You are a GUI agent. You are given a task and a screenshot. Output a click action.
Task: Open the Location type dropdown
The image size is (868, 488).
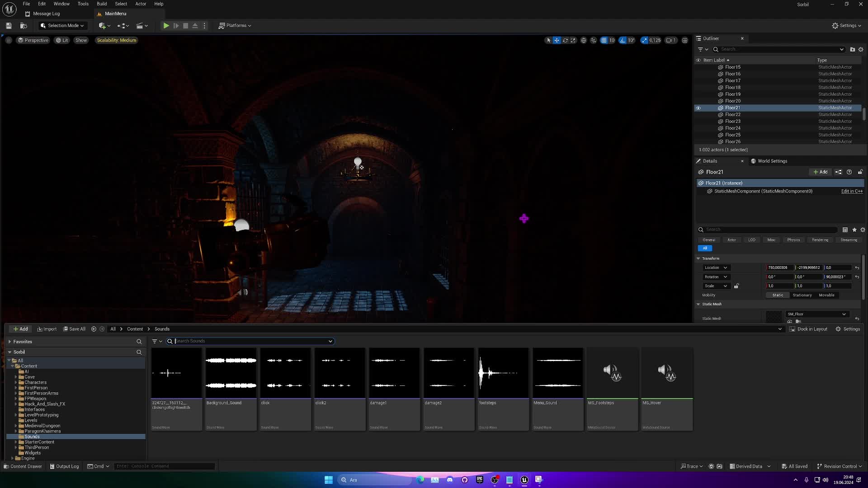tap(716, 267)
